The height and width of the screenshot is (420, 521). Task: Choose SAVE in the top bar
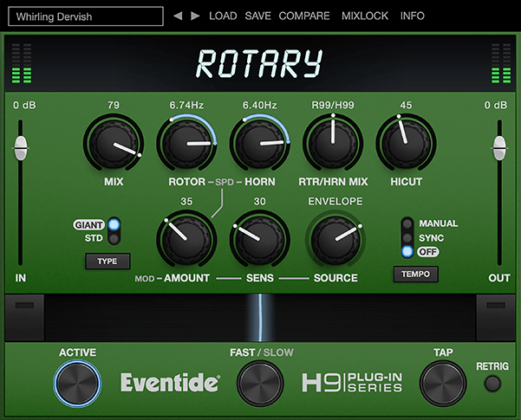coord(257,16)
